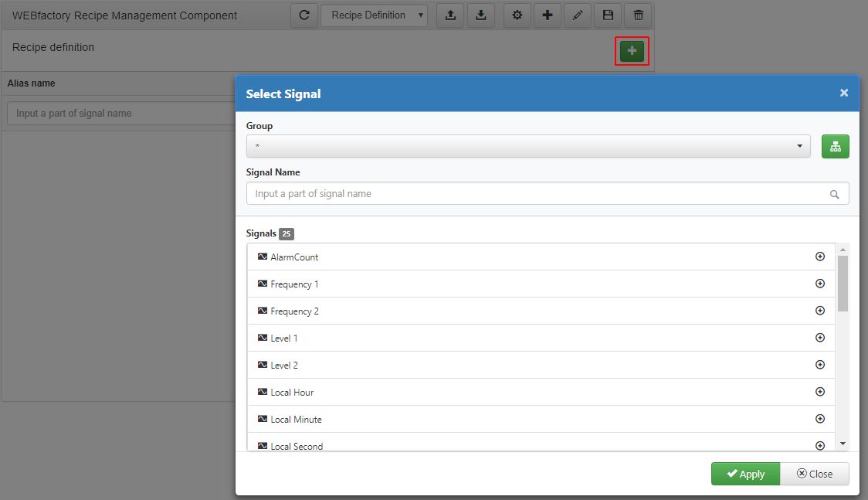Image resolution: width=868 pixels, height=500 pixels.
Task: Click the pencil edit icon
Action: [x=578, y=15]
